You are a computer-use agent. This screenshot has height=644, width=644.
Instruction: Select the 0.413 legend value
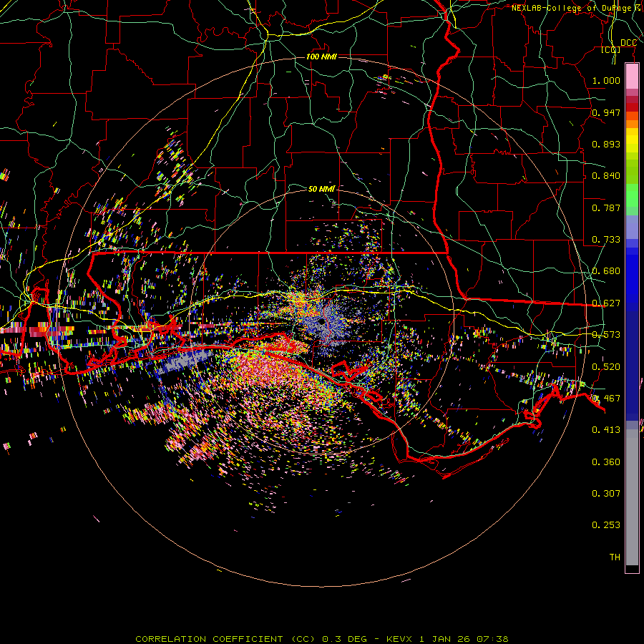tap(606, 430)
